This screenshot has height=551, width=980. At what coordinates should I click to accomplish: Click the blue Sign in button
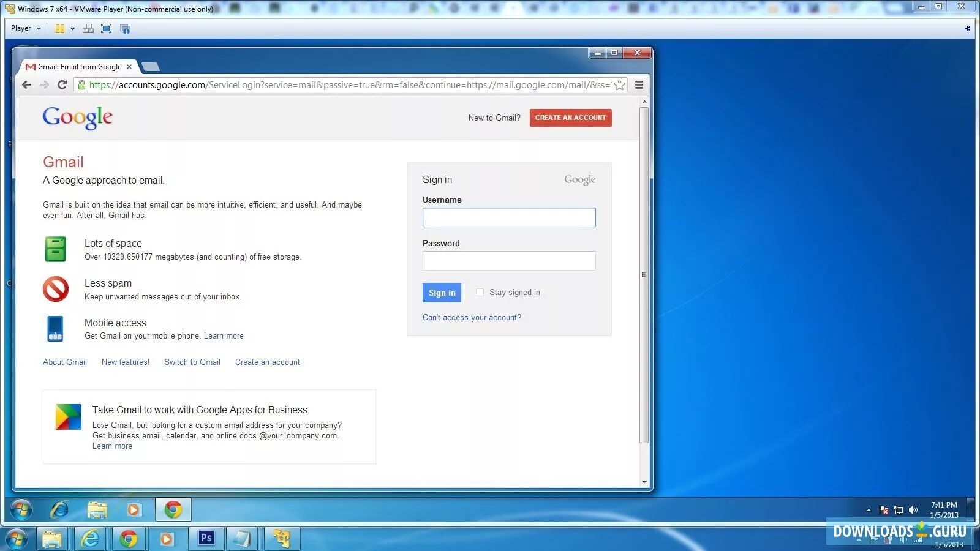click(x=442, y=293)
